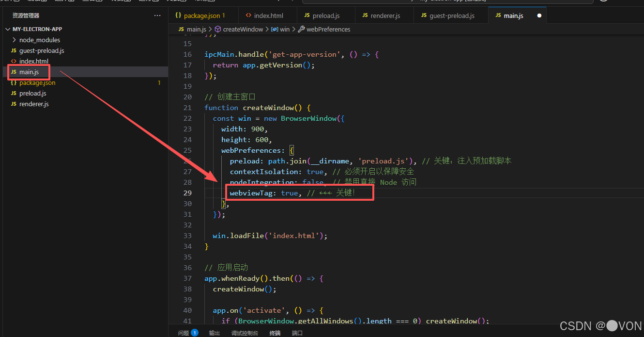Select the preload.js JS icon in Explorer
644x337 pixels.
coord(14,93)
